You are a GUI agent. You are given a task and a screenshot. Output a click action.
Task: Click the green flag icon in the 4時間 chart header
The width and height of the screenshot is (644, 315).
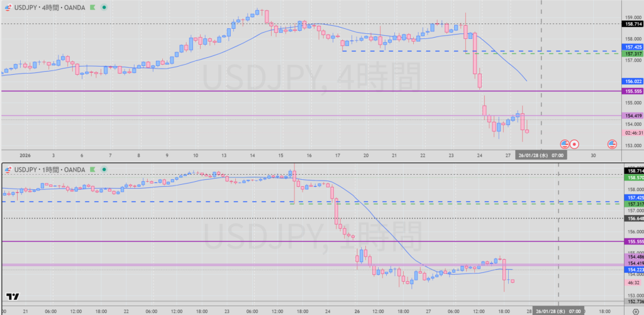pyautogui.click(x=93, y=6)
